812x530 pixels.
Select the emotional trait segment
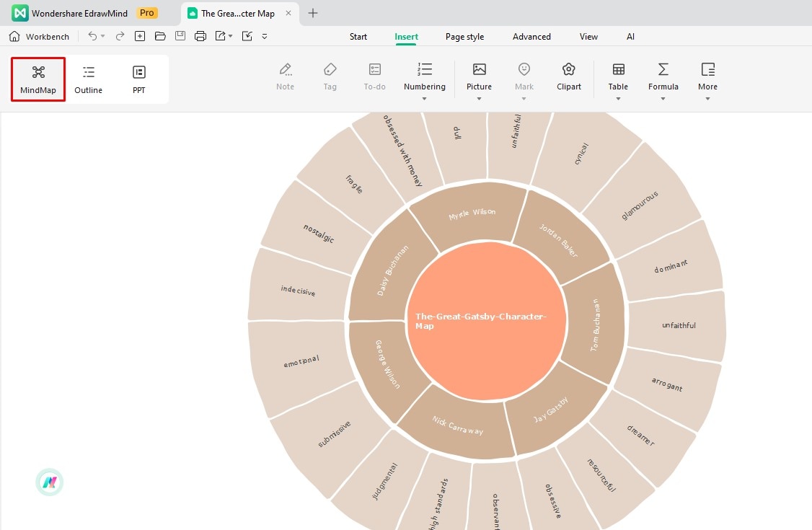[301, 361]
